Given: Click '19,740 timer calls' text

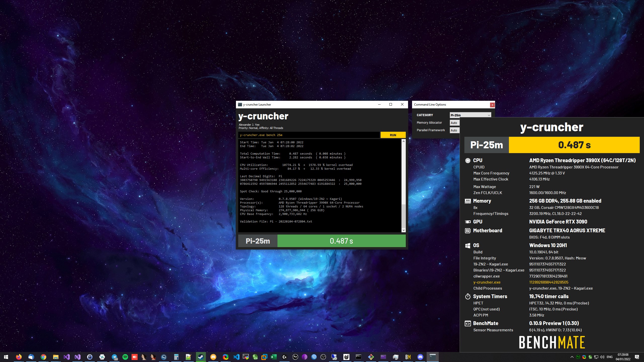Looking at the screenshot, I should point(549,296).
